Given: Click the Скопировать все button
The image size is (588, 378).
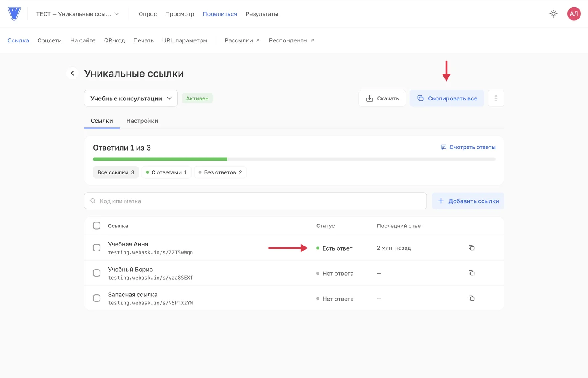Looking at the screenshot, I should (447, 98).
